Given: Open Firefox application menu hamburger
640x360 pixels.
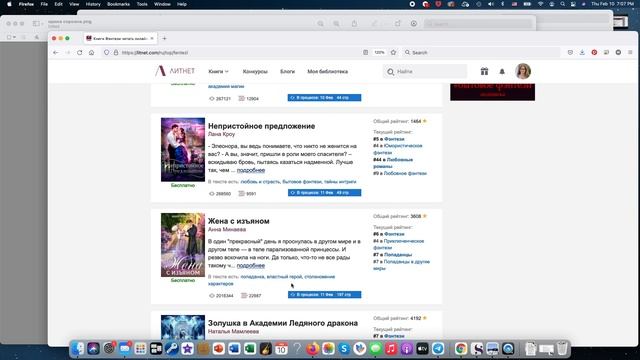Looking at the screenshot, I should pos(630,53).
